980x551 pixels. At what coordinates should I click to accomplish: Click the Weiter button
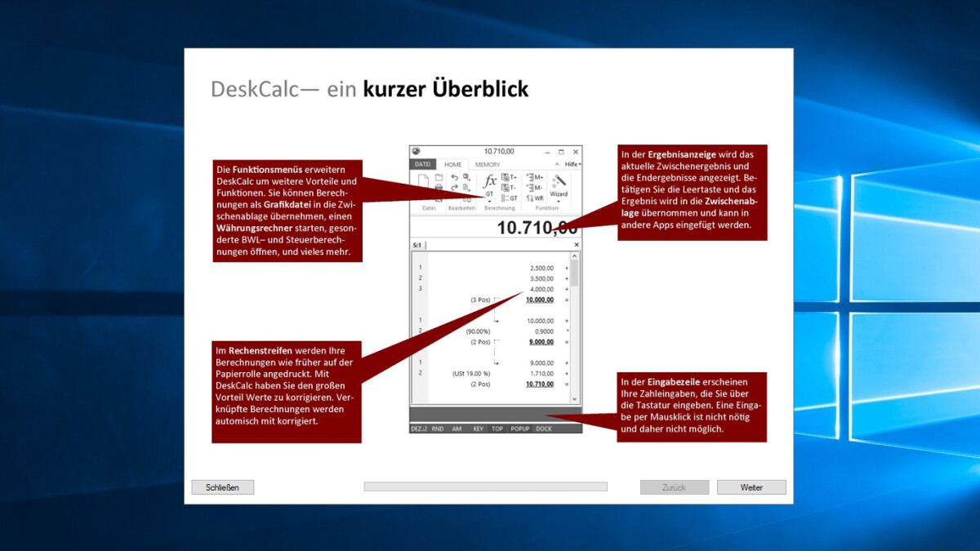pyautogui.click(x=751, y=487)
